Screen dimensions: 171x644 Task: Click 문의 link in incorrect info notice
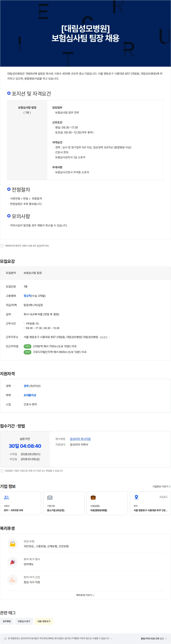point(39,246)
